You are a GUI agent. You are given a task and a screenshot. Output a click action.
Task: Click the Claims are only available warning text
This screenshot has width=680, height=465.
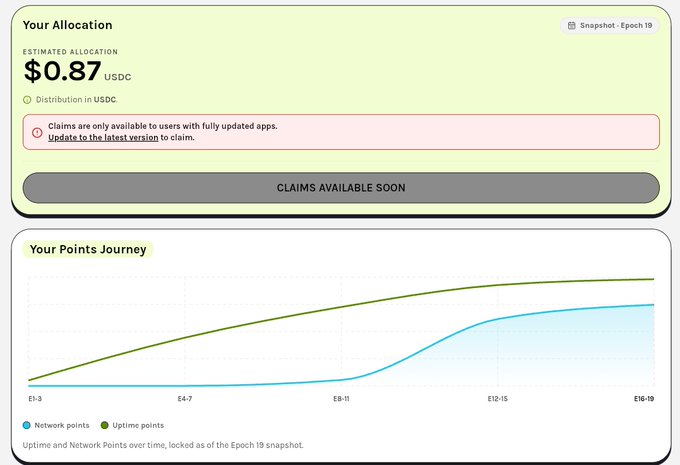pyautogui.click(x=163, y=126)
